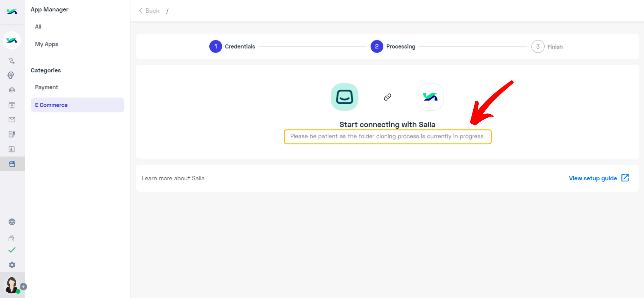
Task: Select the E Commerce category
Action: point(77,105)
